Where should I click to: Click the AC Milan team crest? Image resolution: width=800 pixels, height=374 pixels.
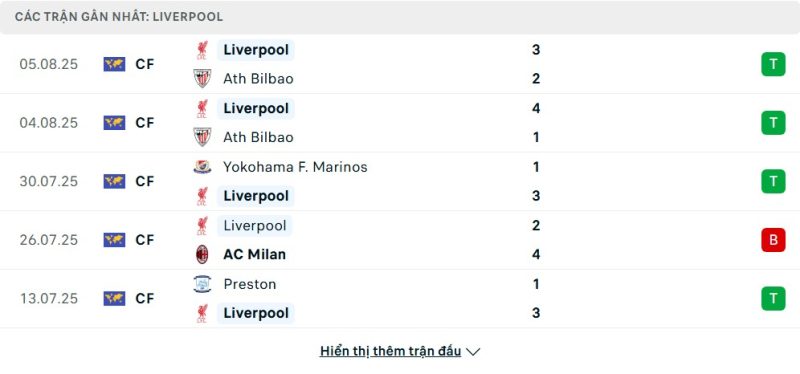click(202, 254)
